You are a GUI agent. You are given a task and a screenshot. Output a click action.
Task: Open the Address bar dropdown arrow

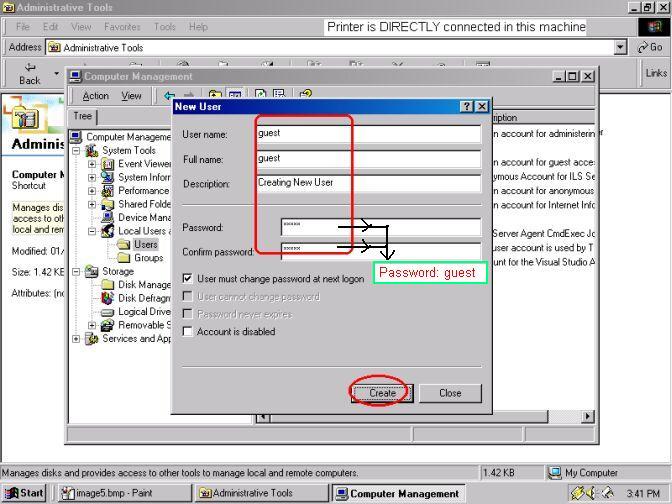(621, 47)
